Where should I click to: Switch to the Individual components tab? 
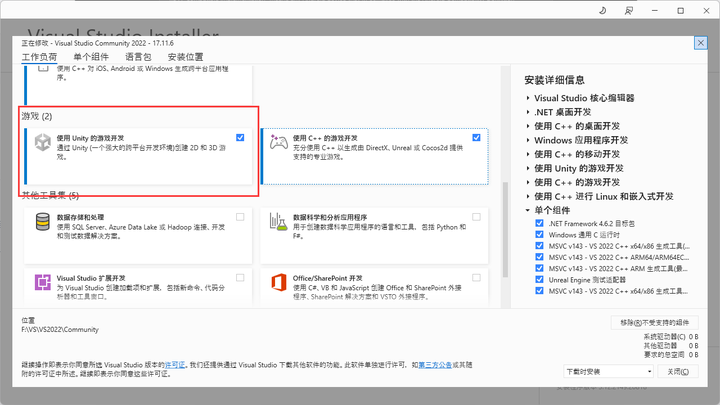click(91, 57)
